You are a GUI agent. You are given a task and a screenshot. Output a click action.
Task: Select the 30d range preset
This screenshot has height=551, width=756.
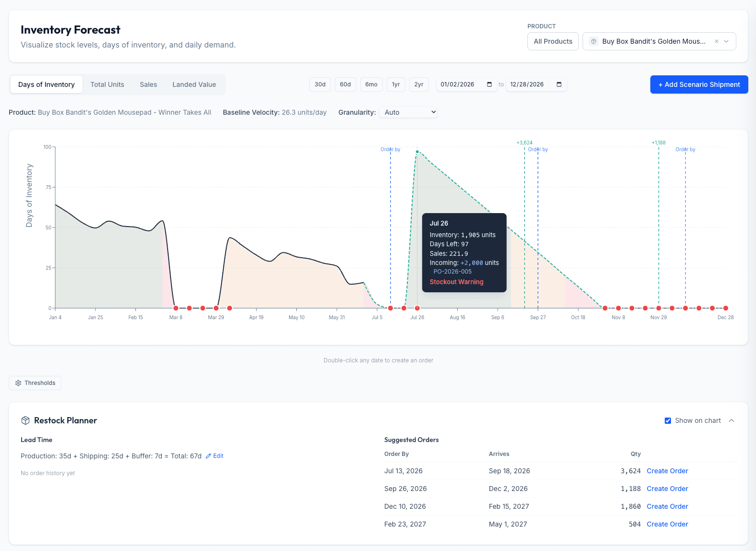(x=320, y=84)
